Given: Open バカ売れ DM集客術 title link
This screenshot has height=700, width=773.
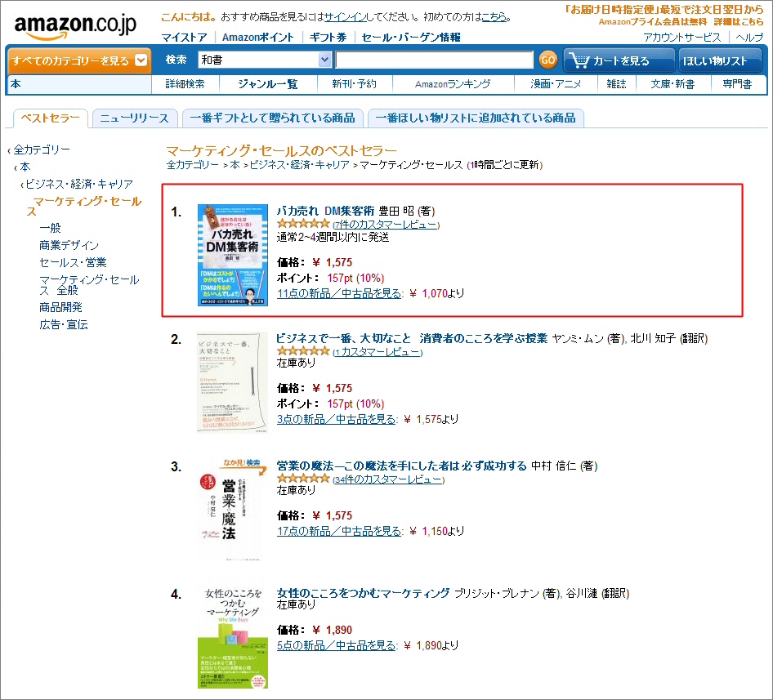Looking at the screenshot, I should [x=325, y=211].
